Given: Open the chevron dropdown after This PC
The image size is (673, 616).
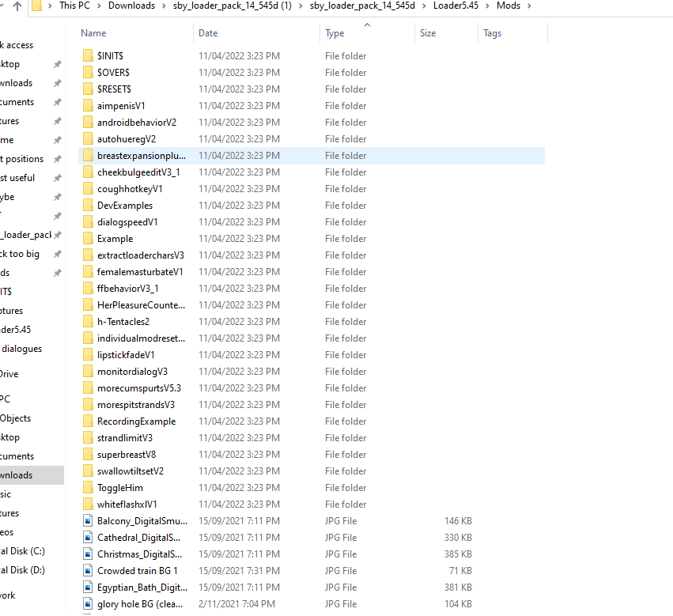Looking at the screenshot, I should [x=101, y=6].
